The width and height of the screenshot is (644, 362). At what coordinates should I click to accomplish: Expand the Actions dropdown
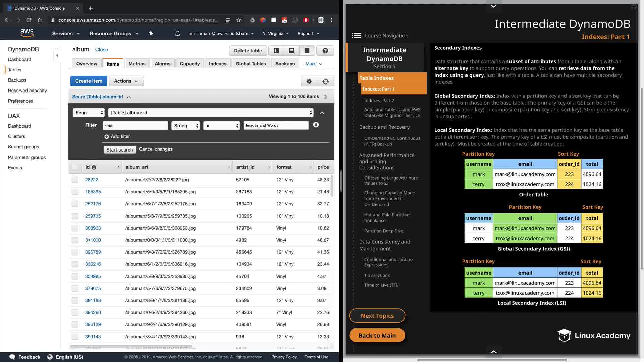[126, 81]
